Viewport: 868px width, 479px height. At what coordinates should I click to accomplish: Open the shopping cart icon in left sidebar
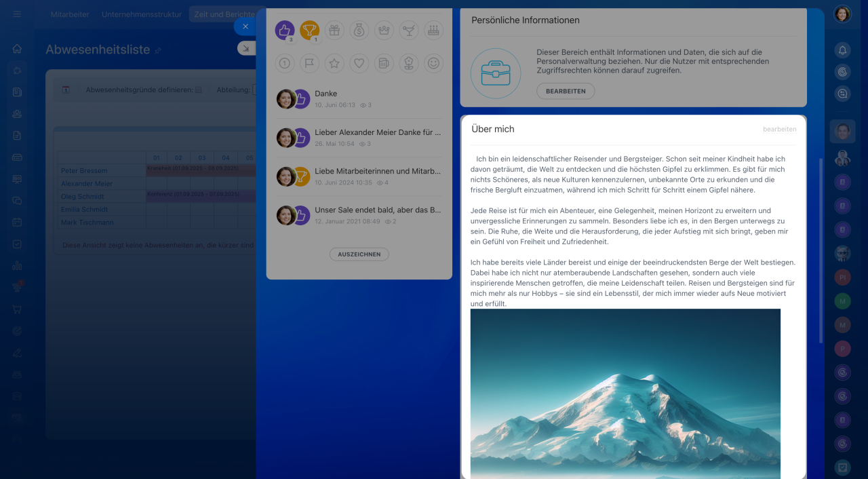[x=17, y=309]
